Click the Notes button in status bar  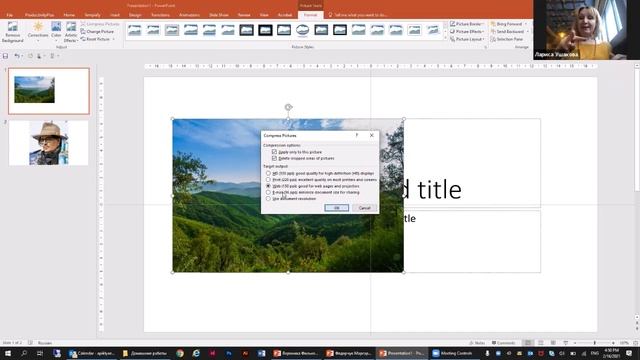point(477,343)
